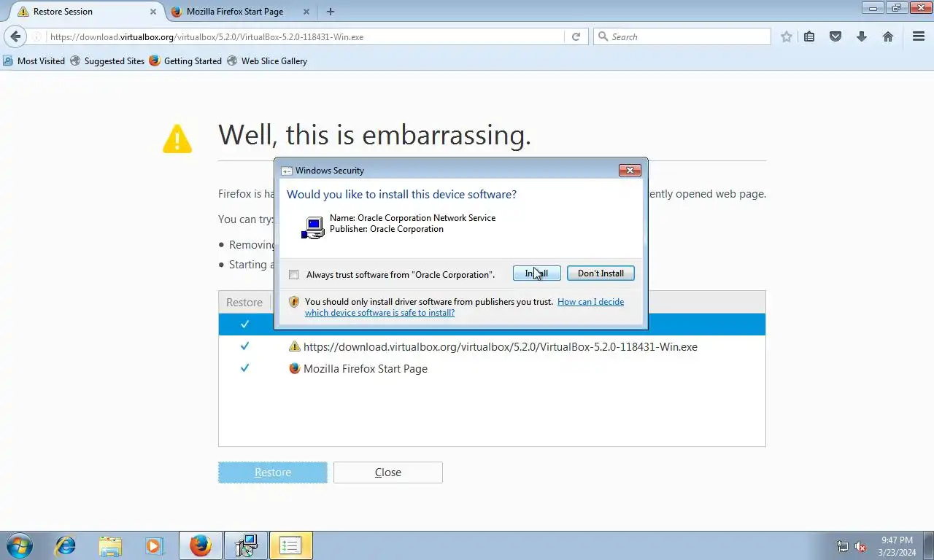Show bookmarks list icon
The height and width of the screenshot is (560, 934).
coord(809,36)
